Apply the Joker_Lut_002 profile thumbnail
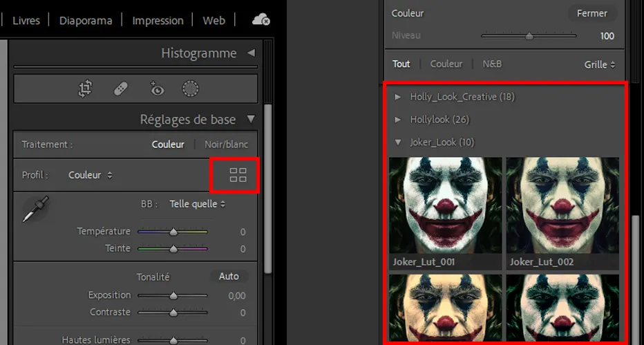644x345 pixels. 562,205
